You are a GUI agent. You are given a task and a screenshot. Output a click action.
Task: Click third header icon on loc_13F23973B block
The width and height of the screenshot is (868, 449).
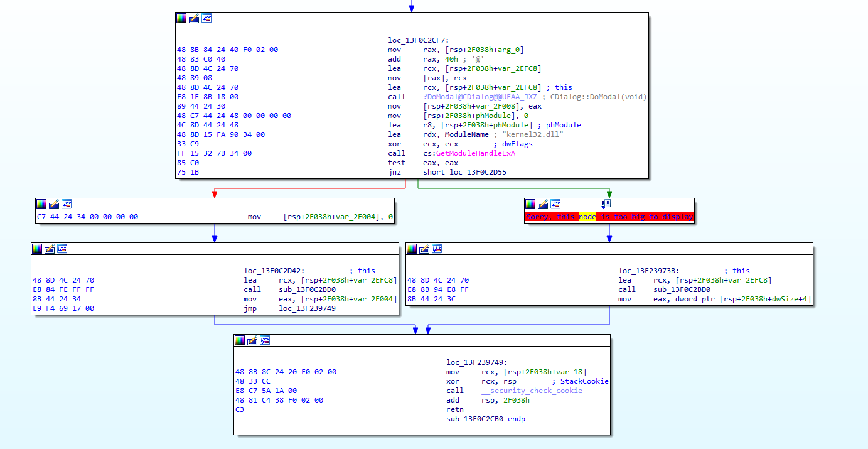437,249
